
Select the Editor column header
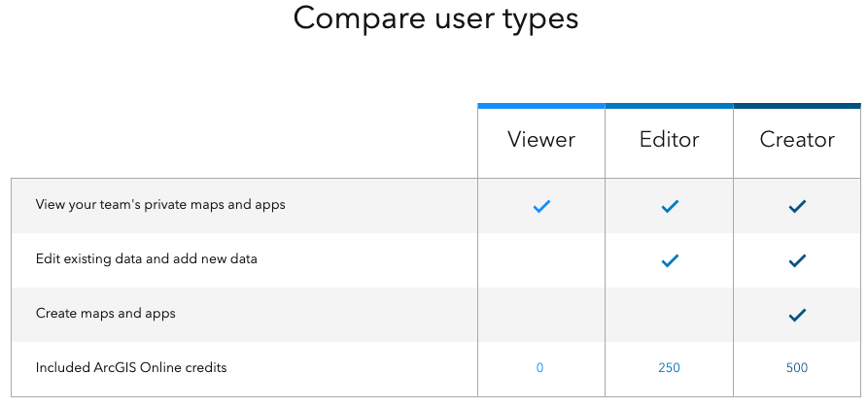(670, 140)
